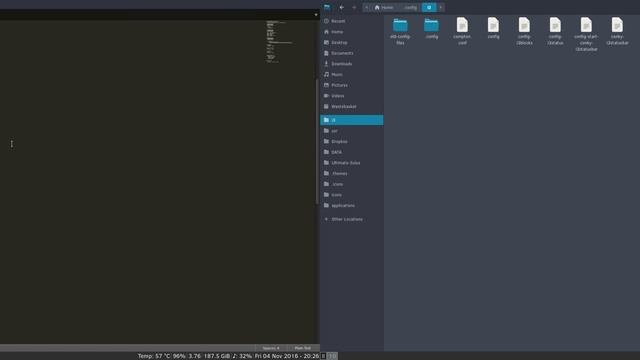Click the .config breadcrumb in path bar

click(410, 7)
